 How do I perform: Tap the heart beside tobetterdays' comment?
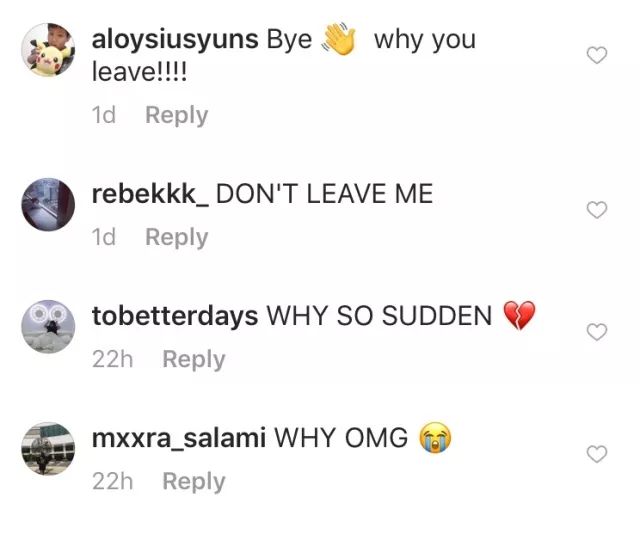(597, 332)
